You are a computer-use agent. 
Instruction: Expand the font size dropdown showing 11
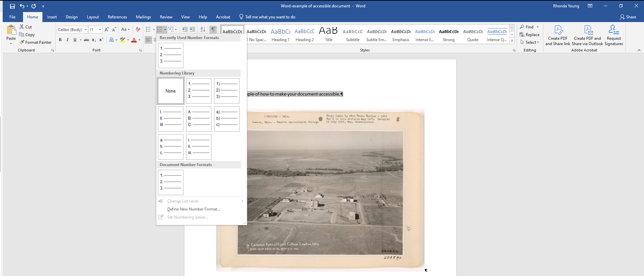point(100,30)
